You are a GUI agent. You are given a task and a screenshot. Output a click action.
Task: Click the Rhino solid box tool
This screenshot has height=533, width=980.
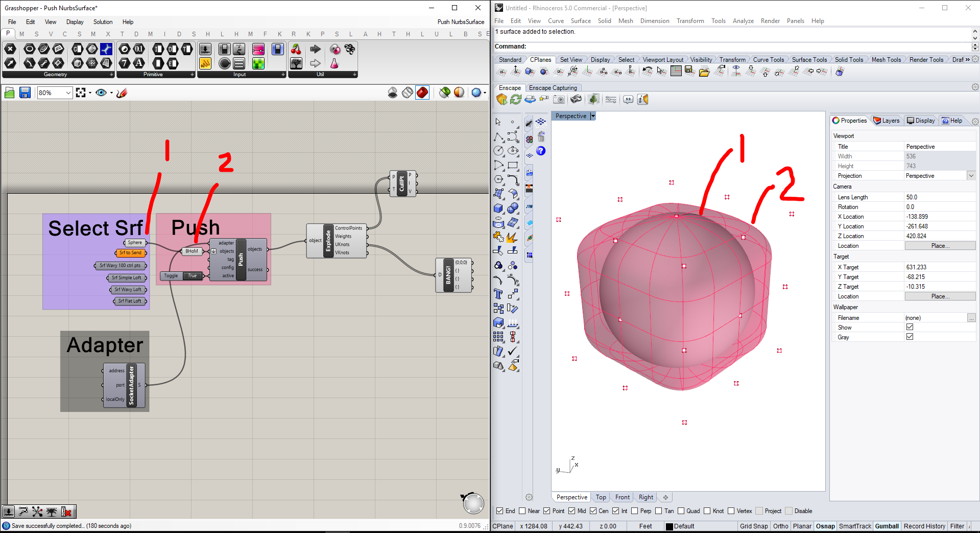click(498, 208)
